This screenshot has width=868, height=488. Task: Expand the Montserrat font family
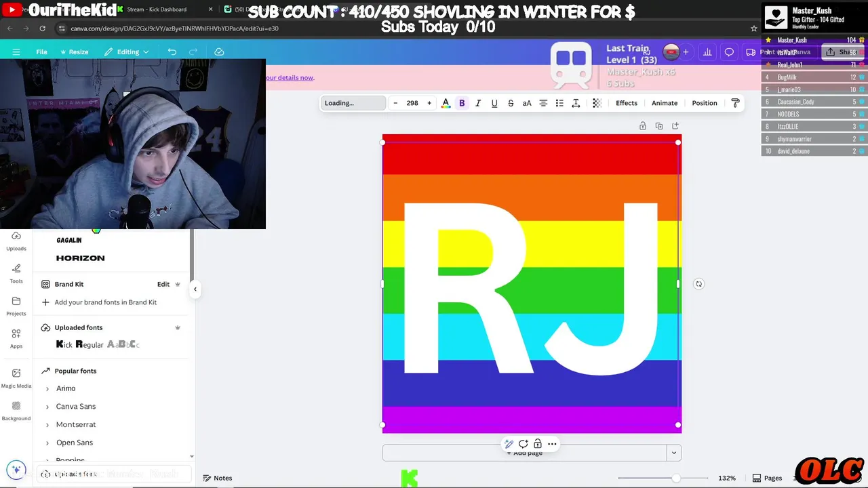click(47, 425)
